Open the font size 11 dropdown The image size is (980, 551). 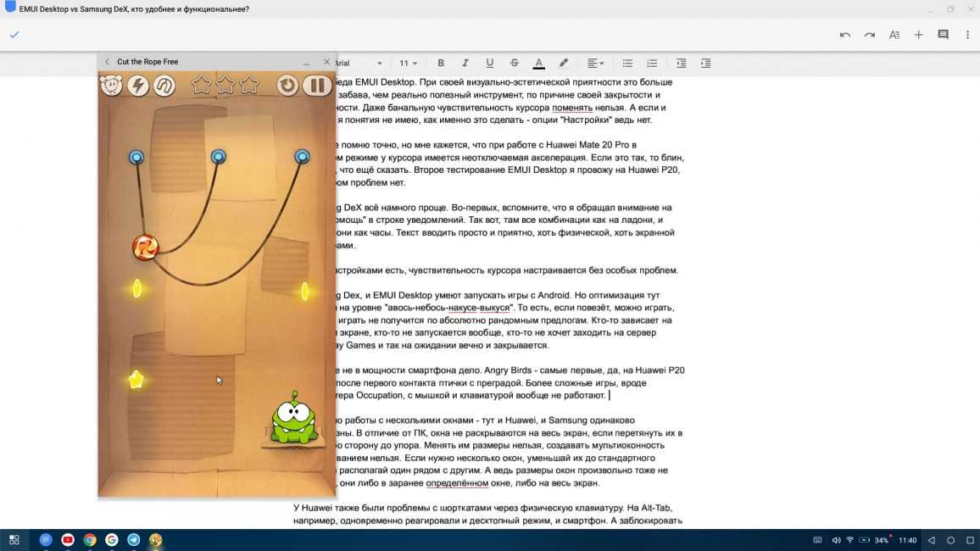pos(409,64)
